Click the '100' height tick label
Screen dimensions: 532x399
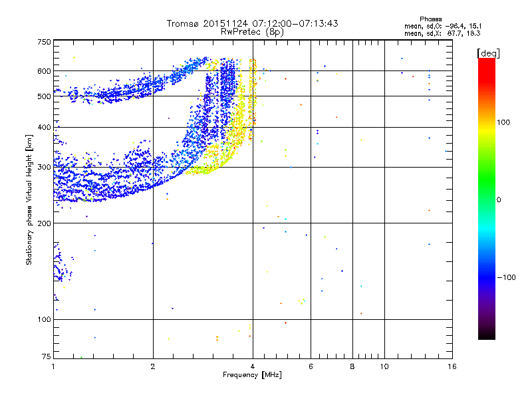click(44, 320)
